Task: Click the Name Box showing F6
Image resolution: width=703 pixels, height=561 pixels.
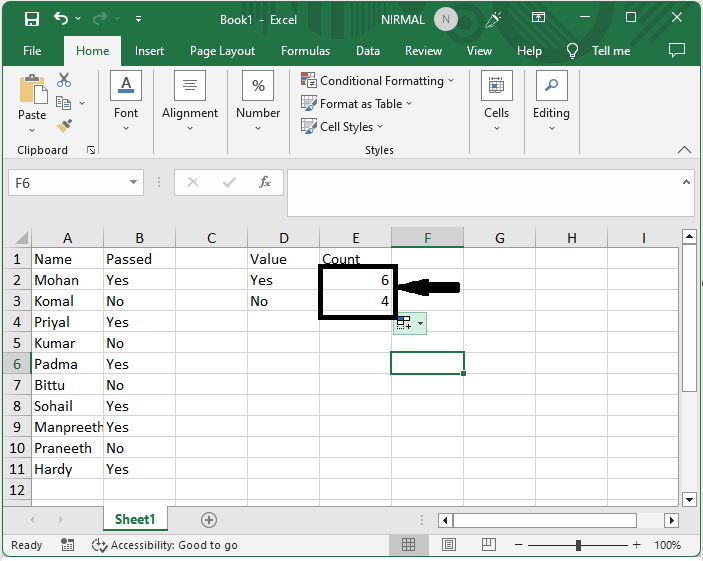Action: (67, 183)
